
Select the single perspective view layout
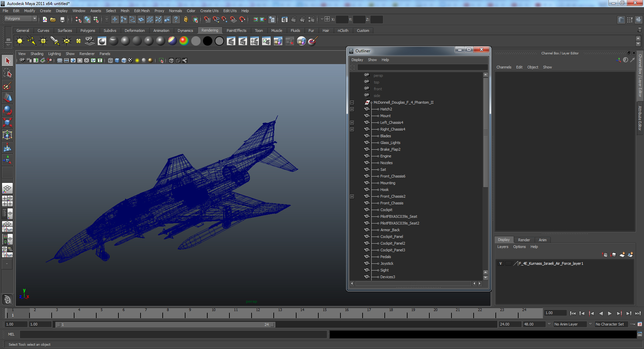tap(7, 188)
